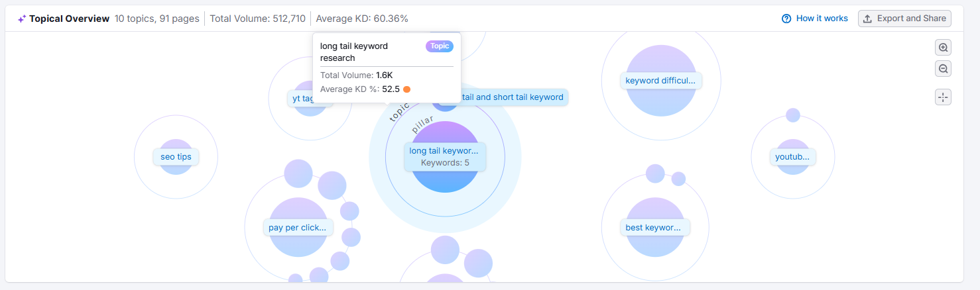
Task: Click the zoom in magnifier icon
Action: coord(943,48)
